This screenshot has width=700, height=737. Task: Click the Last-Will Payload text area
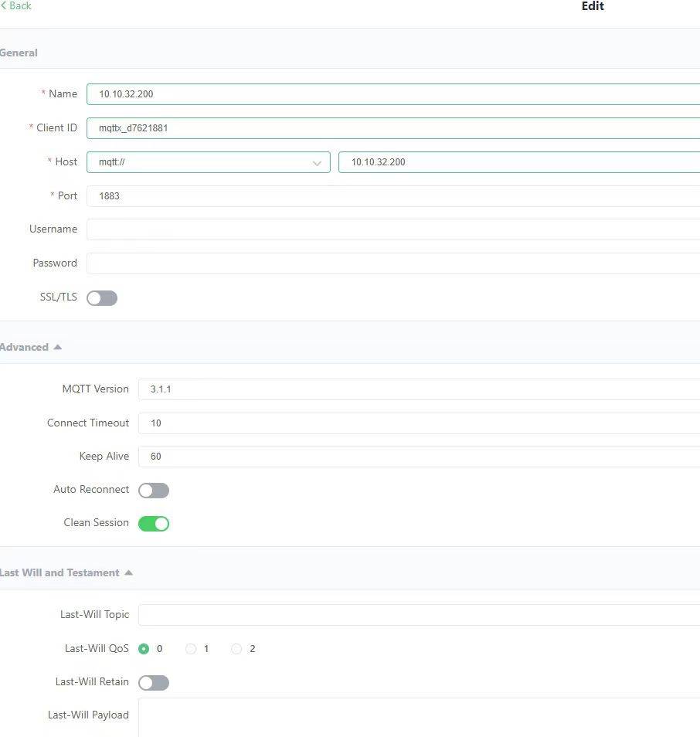pyautogui.click(x=419, y=718)
